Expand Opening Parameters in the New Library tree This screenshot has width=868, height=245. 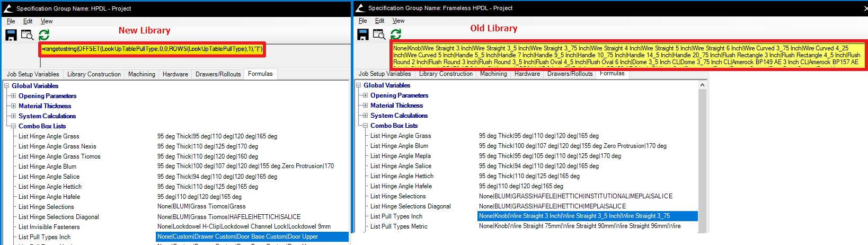coord(13,96)
